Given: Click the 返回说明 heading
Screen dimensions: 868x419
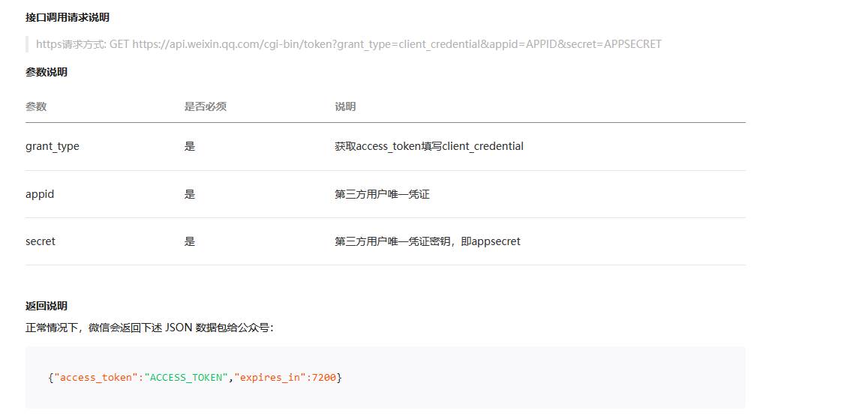Looking at the screenshot, I should [47, 307].
